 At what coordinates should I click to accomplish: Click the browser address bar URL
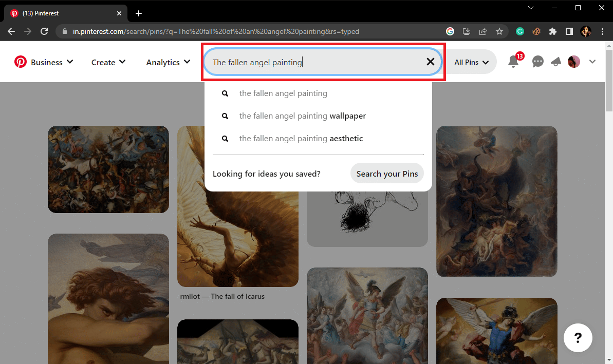pos(216,31)
